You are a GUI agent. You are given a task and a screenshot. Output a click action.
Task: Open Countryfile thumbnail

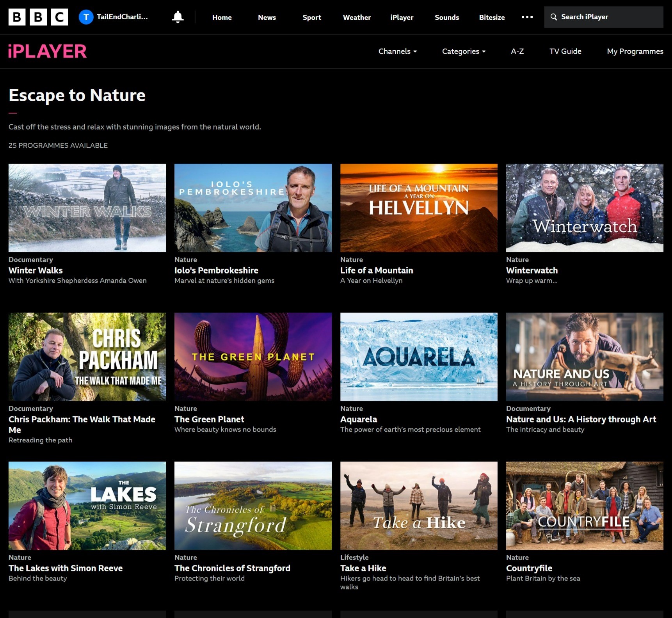click(x=585, y=506)
